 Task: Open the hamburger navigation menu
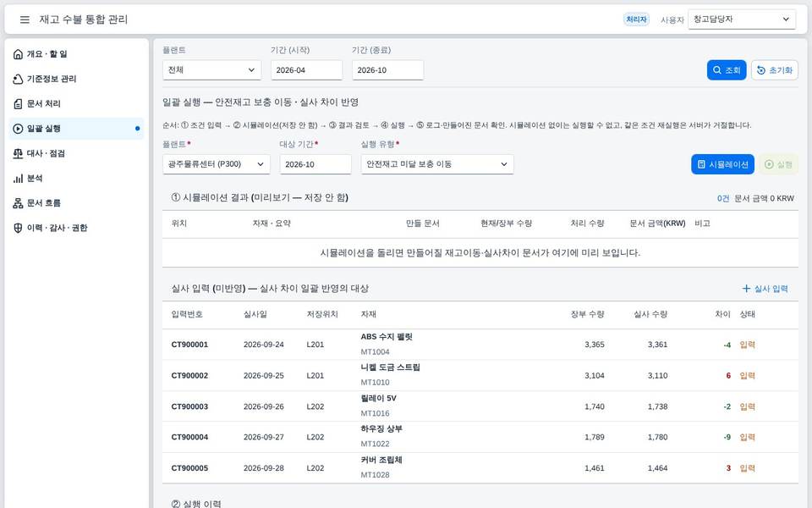tap(25, 19)
